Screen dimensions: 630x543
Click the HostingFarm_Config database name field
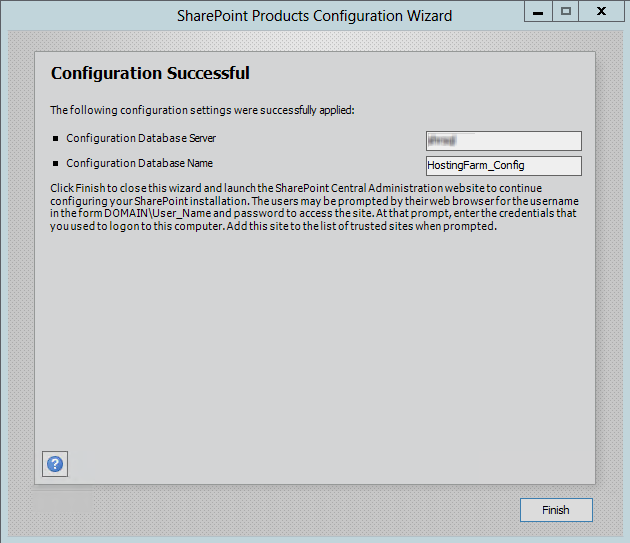click(x=504, y=166)
